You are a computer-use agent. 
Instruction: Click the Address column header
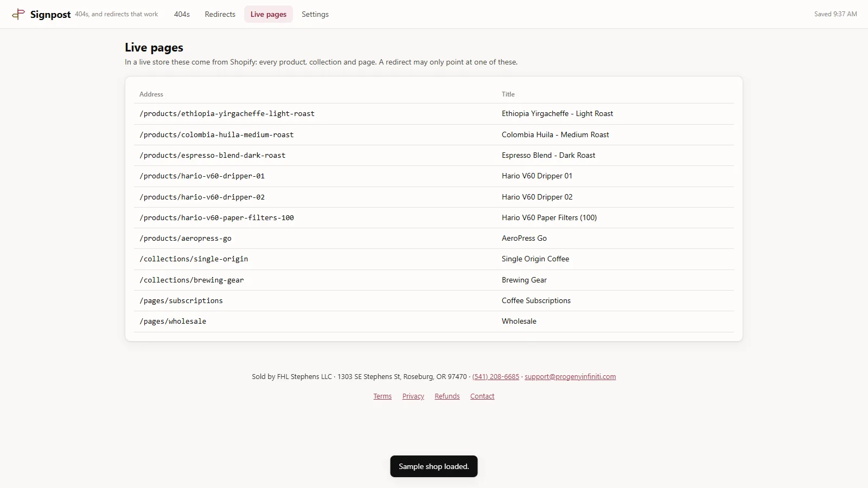[151, 94]
